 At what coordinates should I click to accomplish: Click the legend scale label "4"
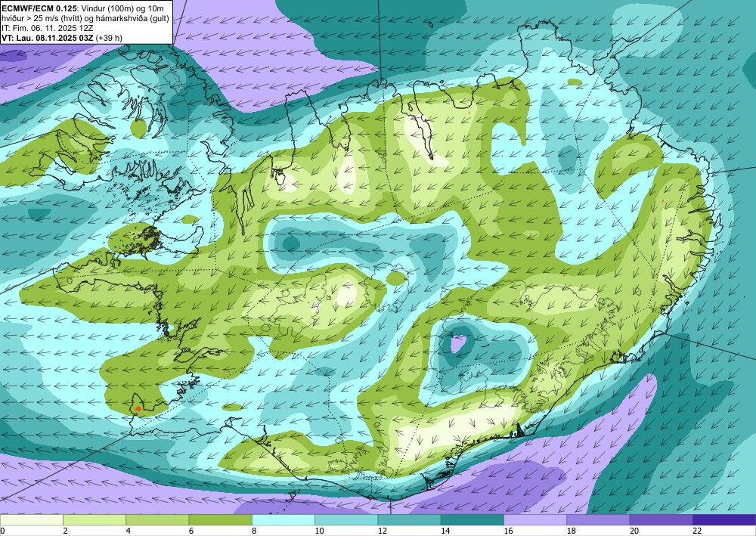(129, 531)
